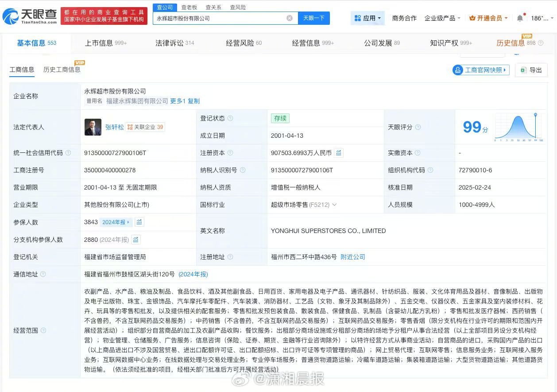The height and width of the screenshot is (392, 557).
Task: Click the chart icon beside 注册资本 amount
Action: click(x=338, y=153)
